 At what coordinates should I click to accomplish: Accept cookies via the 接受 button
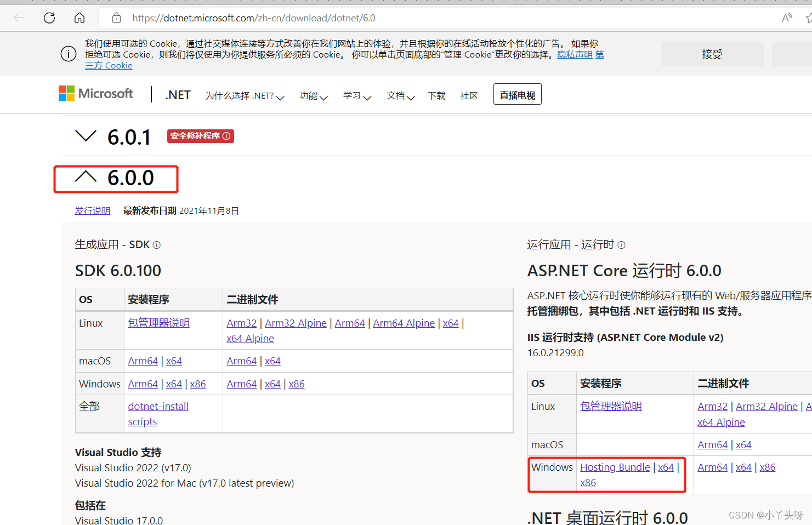point(712,54)
